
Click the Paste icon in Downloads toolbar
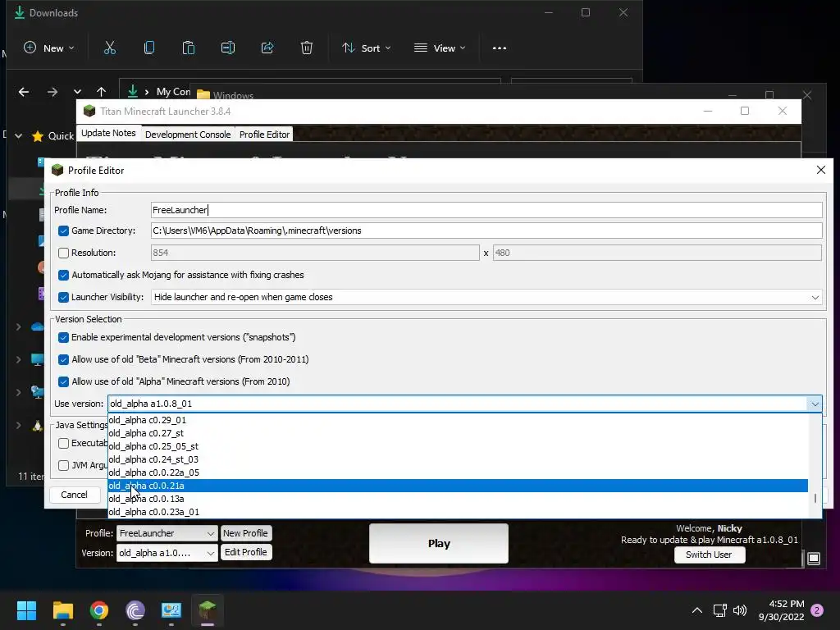click(189, 48)
